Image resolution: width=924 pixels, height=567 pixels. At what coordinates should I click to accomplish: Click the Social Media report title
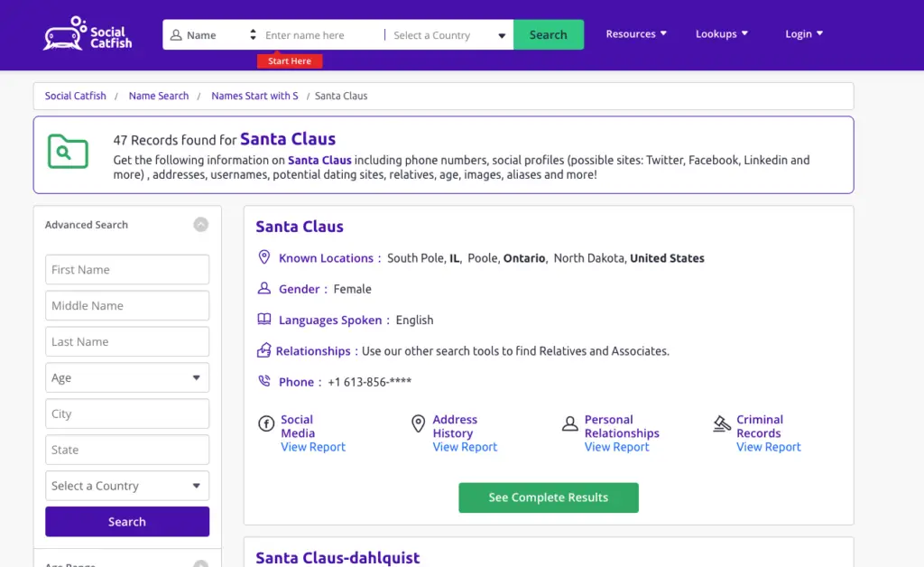(298, 426)
